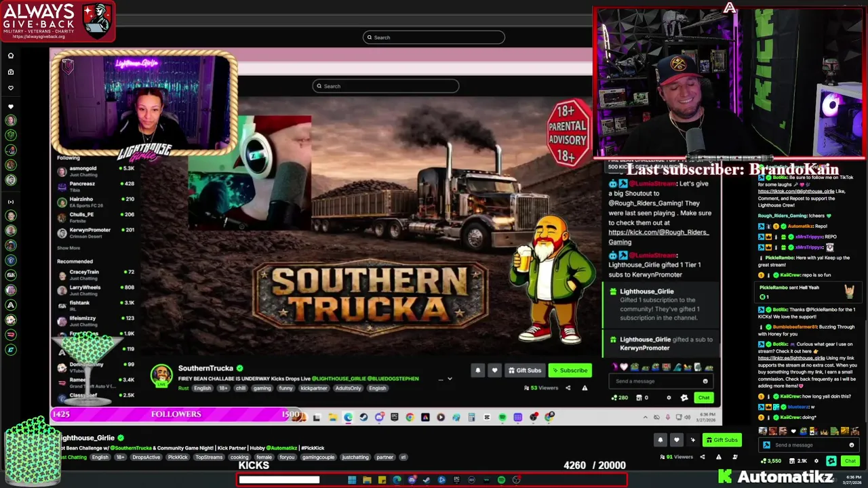The image size is (868, 488).
Task: Click Lighthouse_Girlie notification bell icon
Action: click(660, 440)
